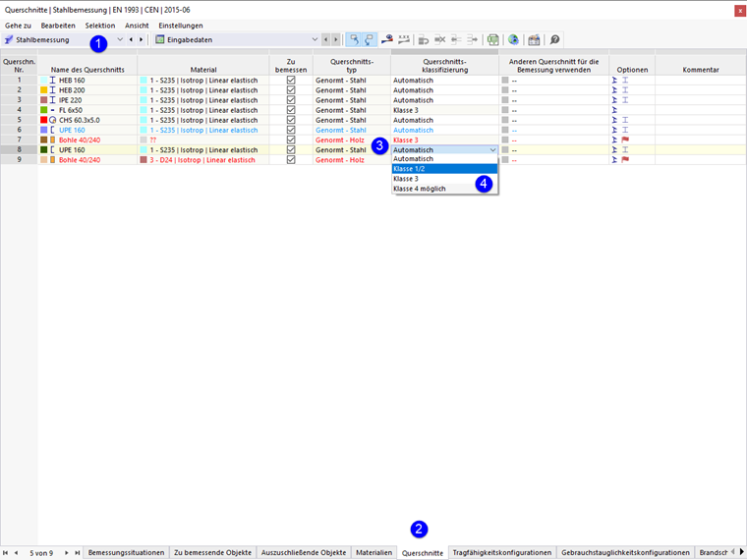
Task: Click the green table export icon
Action: pyautogui.click(x=493, y=39)
